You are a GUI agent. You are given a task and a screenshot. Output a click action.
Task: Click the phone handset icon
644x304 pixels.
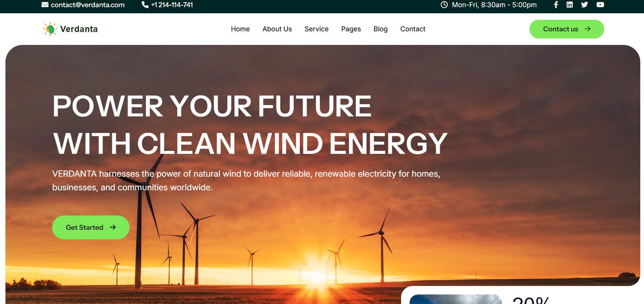[145, 5]
